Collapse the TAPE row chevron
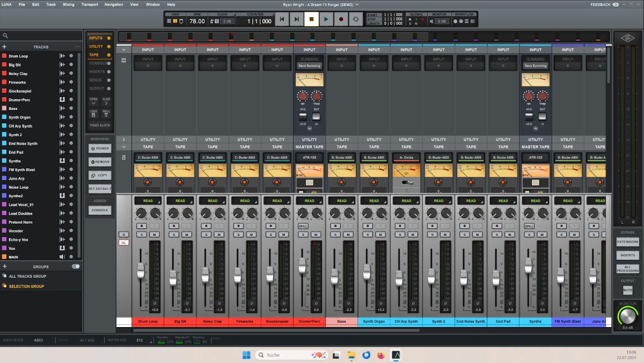 click(124, 147)
